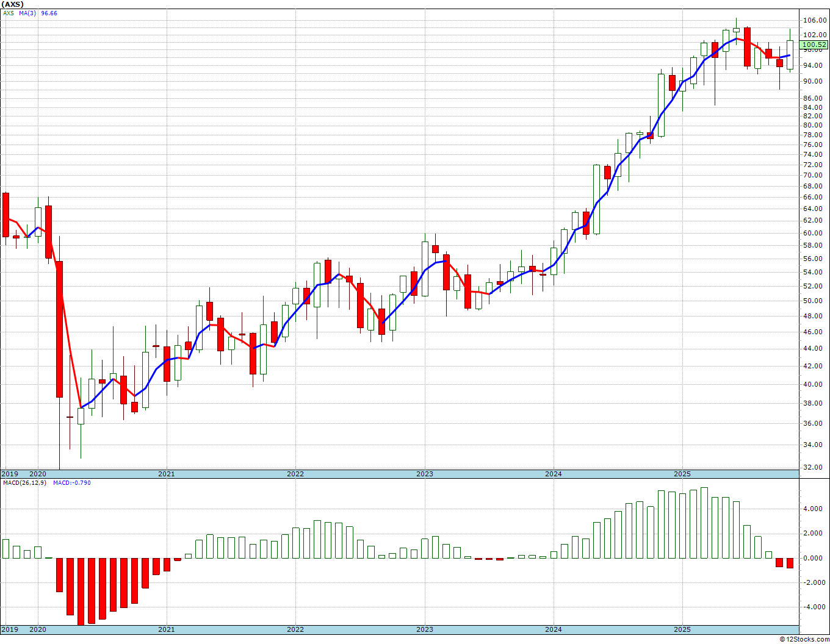Click the 76.00 price axis label
The image size is (830, 644).
click(x=815, y=145)
